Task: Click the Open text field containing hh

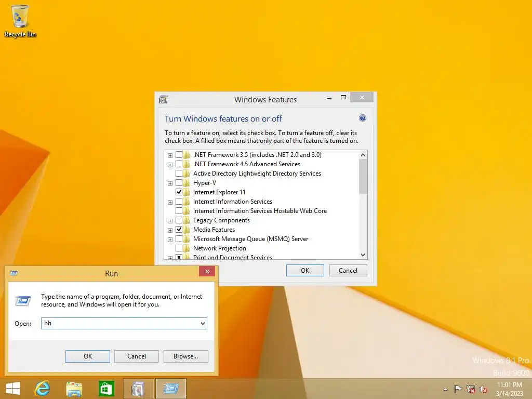Action: 124,323
